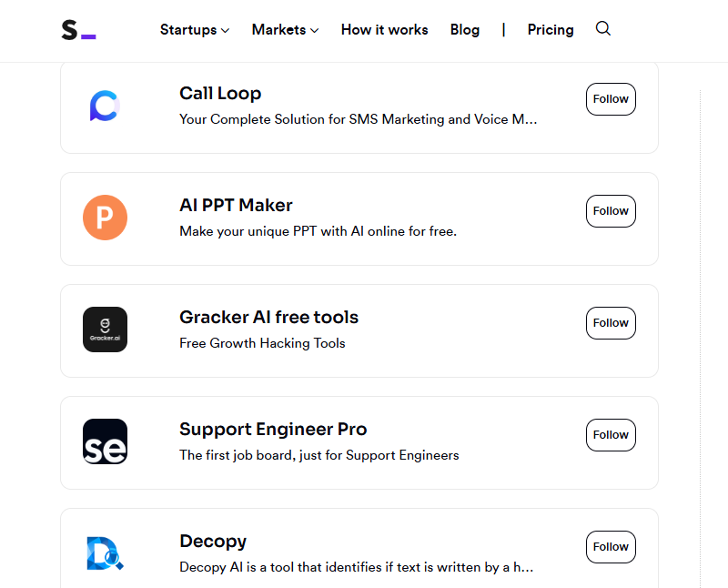Follow Support Engineer Pro
Image resolution: width=728 pixels, height=588 pixels.
pyautogui.click(x=611, y=435)
